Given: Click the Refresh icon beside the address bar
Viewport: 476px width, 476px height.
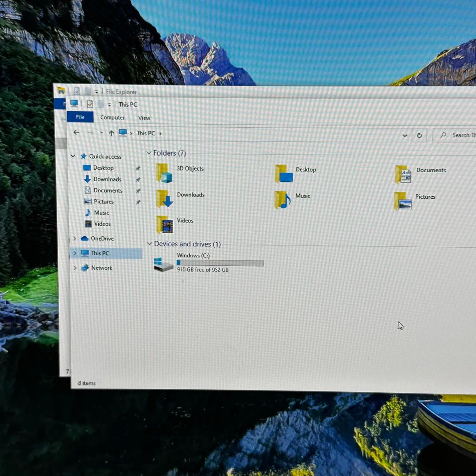Looking at the screenshot, I should (x=419, y=135).
